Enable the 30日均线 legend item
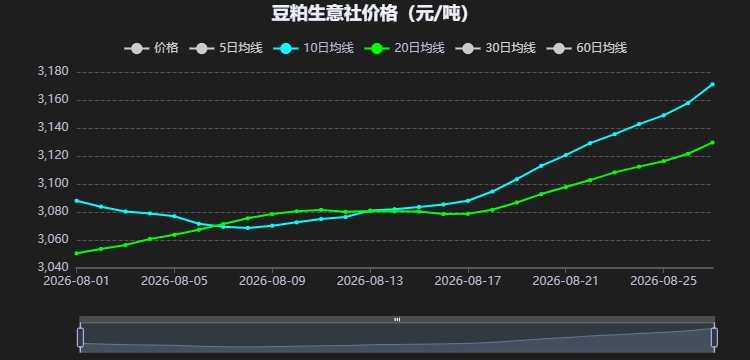 click(496, 48)
